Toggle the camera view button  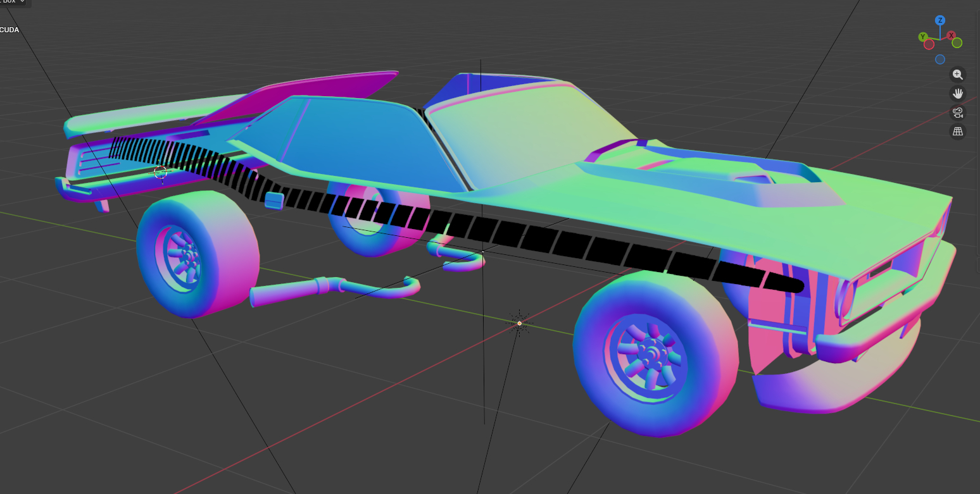pyautogui.click(x=958, y=113)
